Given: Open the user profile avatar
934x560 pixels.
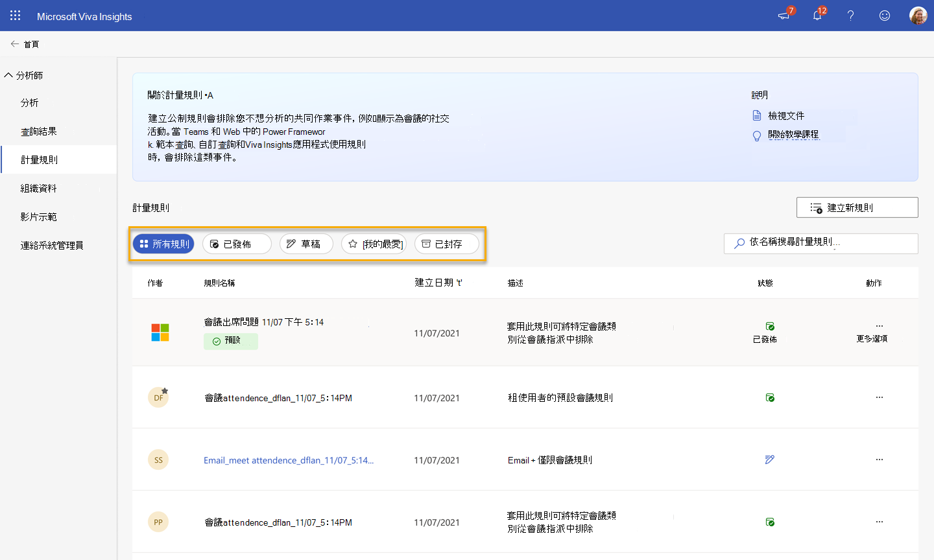Looking at the screenshot, I should coord(918,16).
